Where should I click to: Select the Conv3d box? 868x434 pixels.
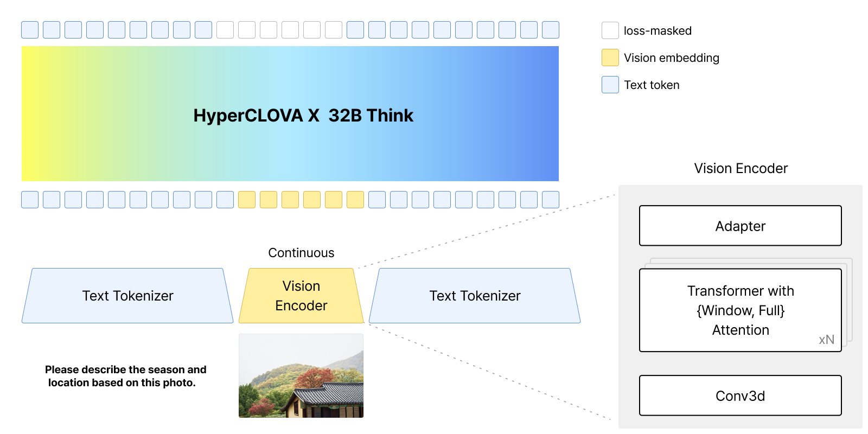[x=741, y=395]
